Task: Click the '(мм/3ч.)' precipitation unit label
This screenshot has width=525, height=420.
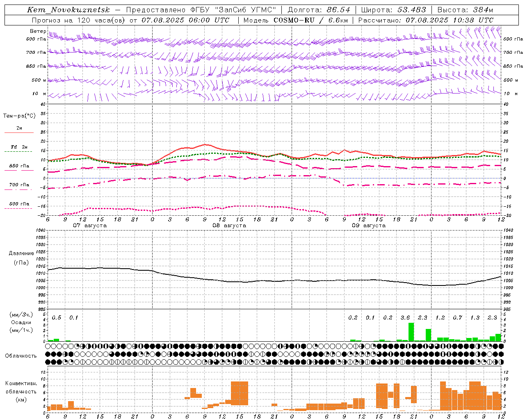Action: pyautogui.click(x=21, y=315)
